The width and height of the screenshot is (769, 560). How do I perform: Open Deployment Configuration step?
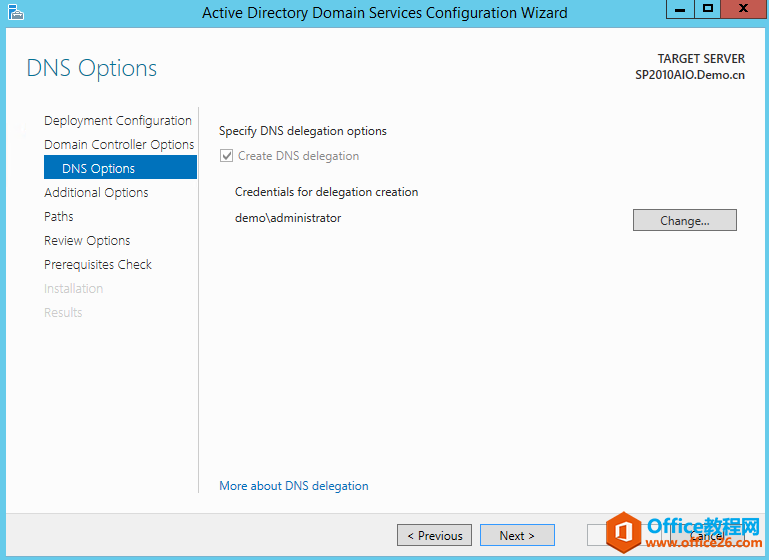(x=118, y=121)
